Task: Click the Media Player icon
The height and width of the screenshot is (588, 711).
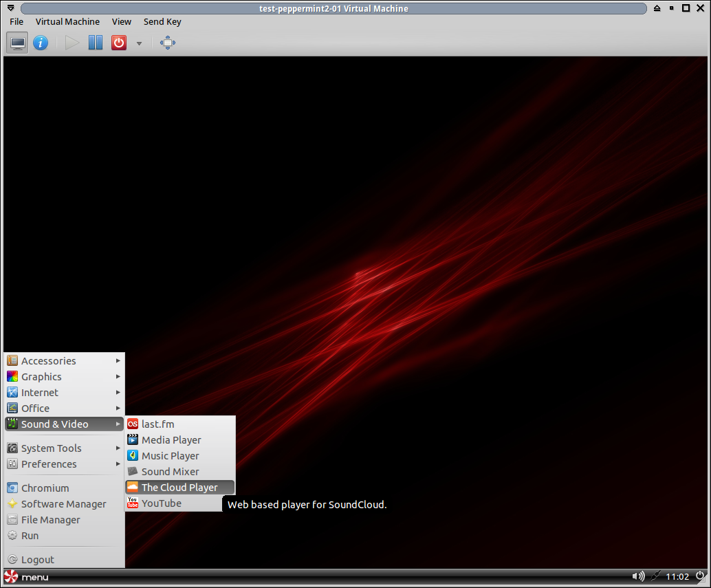Action: (133, 440)
